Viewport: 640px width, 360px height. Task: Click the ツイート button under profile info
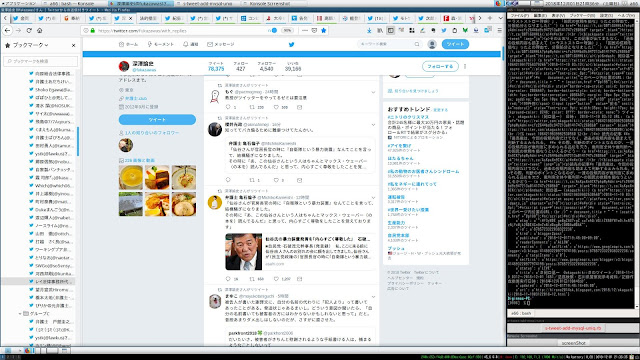click(x=157, y=120)
